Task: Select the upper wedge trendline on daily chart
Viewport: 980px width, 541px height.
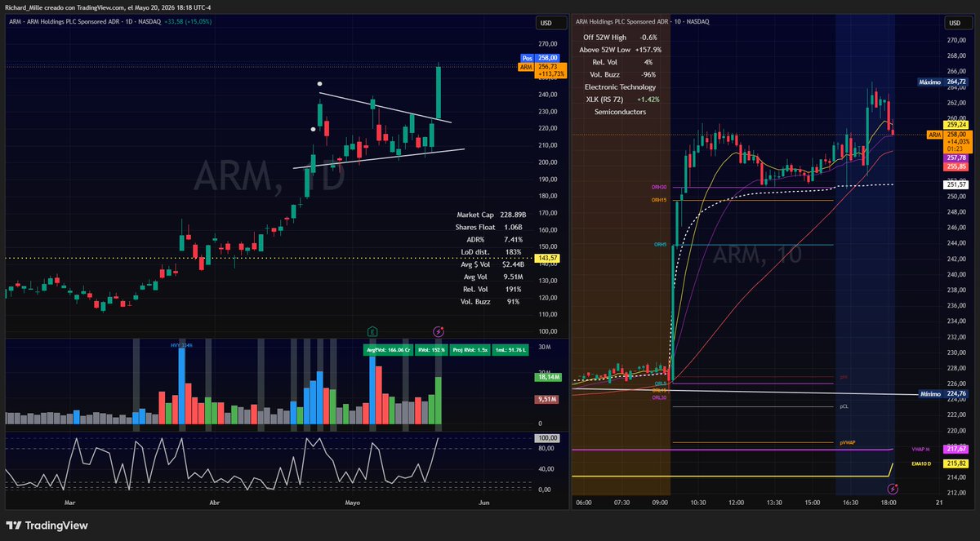Action: coord(385,108)
